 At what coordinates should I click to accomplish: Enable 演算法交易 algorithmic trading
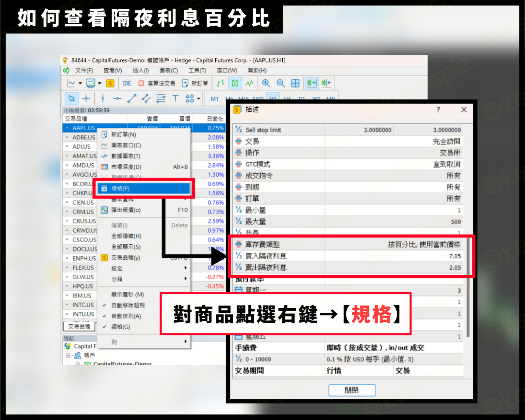(156, 83)
